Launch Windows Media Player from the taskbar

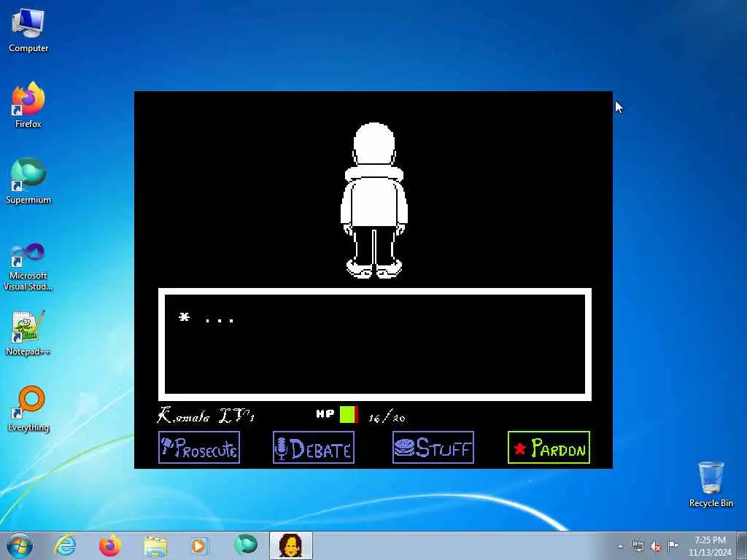coord(199,545)
